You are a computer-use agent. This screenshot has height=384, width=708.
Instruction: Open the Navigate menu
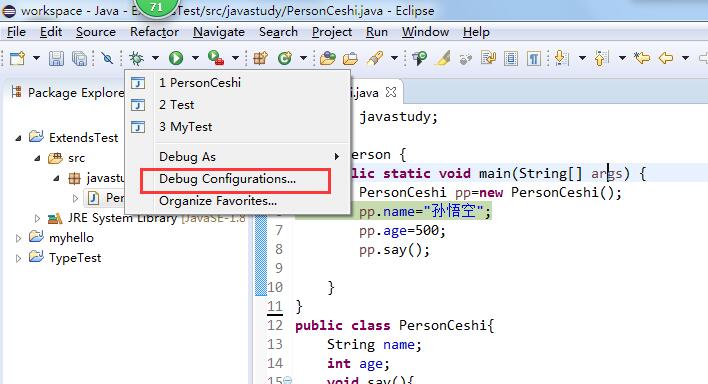[x=219, y=32]
